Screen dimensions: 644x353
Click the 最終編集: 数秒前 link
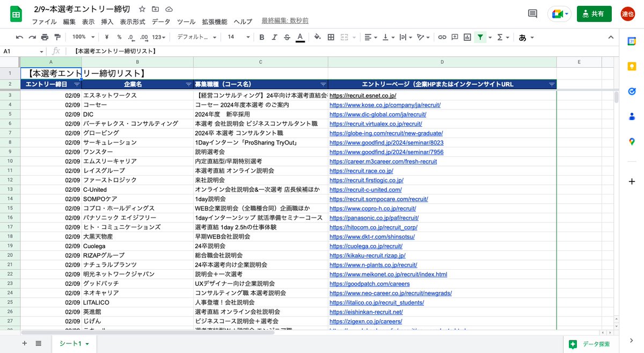click(285, 21)
